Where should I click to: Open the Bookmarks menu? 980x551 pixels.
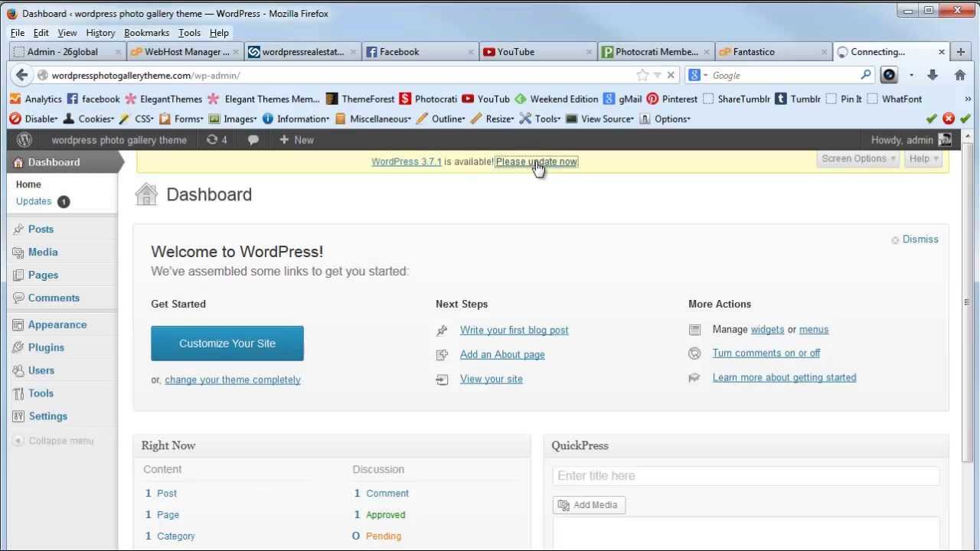click(x=146, y=33)
